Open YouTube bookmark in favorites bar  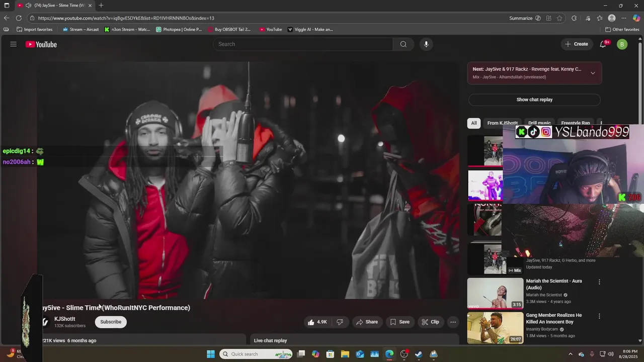coord(271,29)
